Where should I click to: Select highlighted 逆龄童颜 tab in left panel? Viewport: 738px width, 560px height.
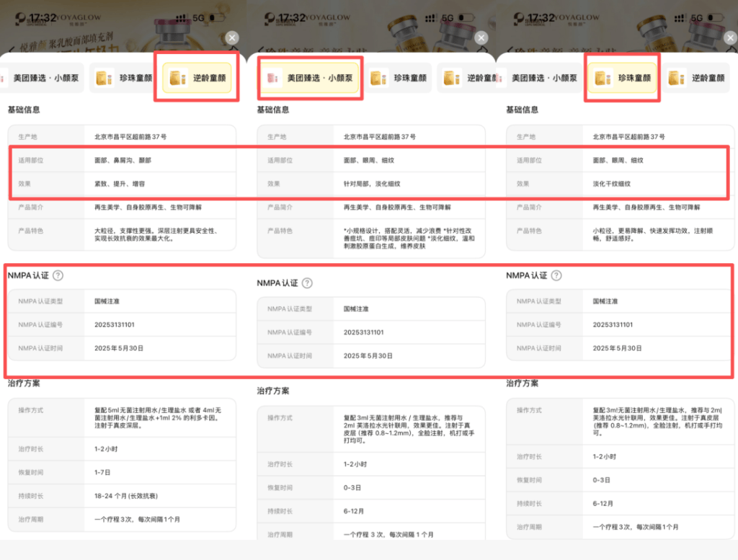pos(197,78)
